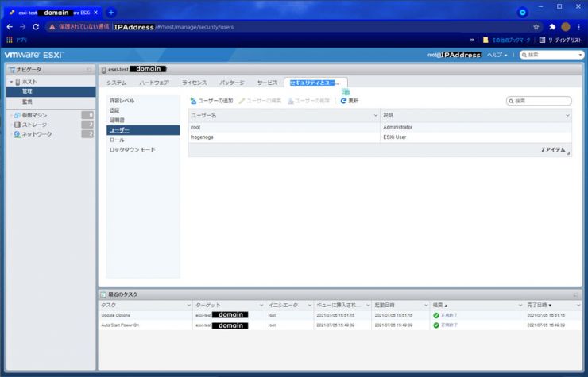Image resolution: width=588 pixels, height=377 pixels.
Task: Refresh the users list
Action: (x=350, y=101)
